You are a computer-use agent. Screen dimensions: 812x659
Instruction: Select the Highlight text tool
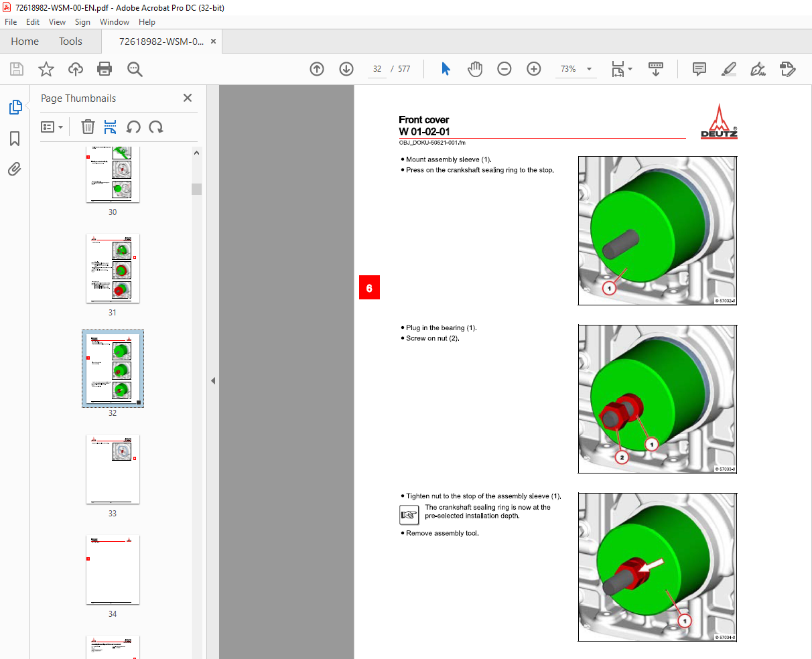pyautogui.click(x=729, y=69)
